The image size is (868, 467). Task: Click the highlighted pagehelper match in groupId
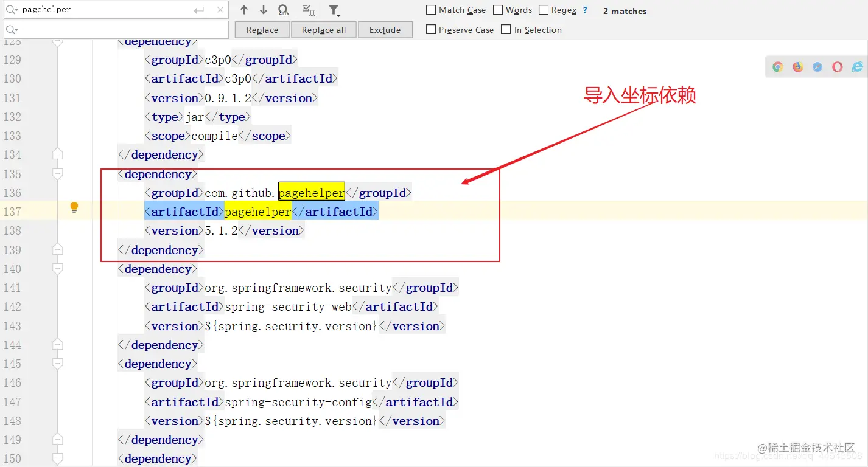(312, 193)
